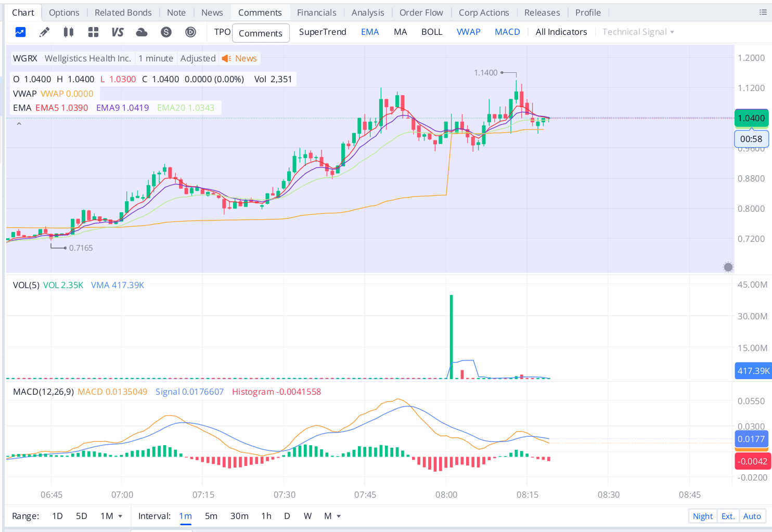Click the Night session button
Image resolution: width=772 pixels, height=532 pixels.
point(702,516)
